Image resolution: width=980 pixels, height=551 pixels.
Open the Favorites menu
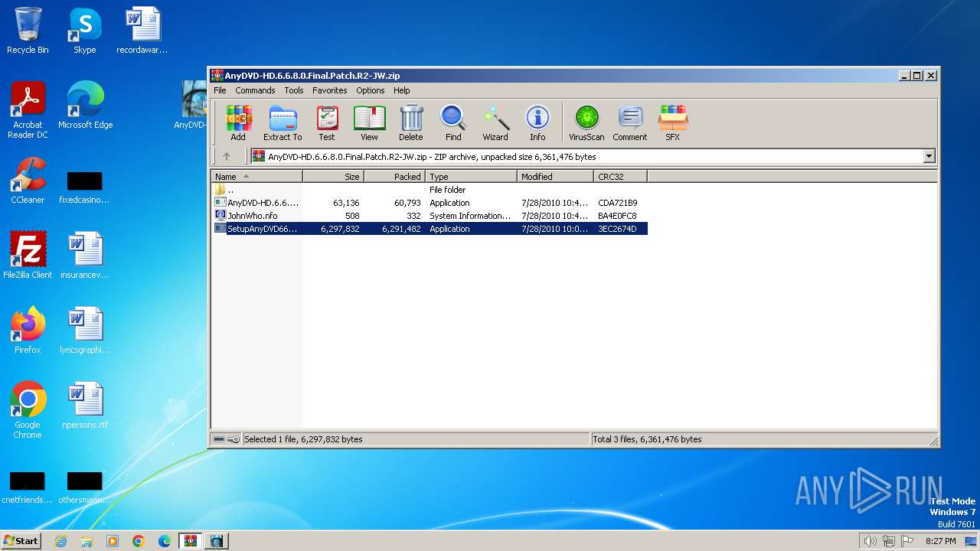click(330, 90)
